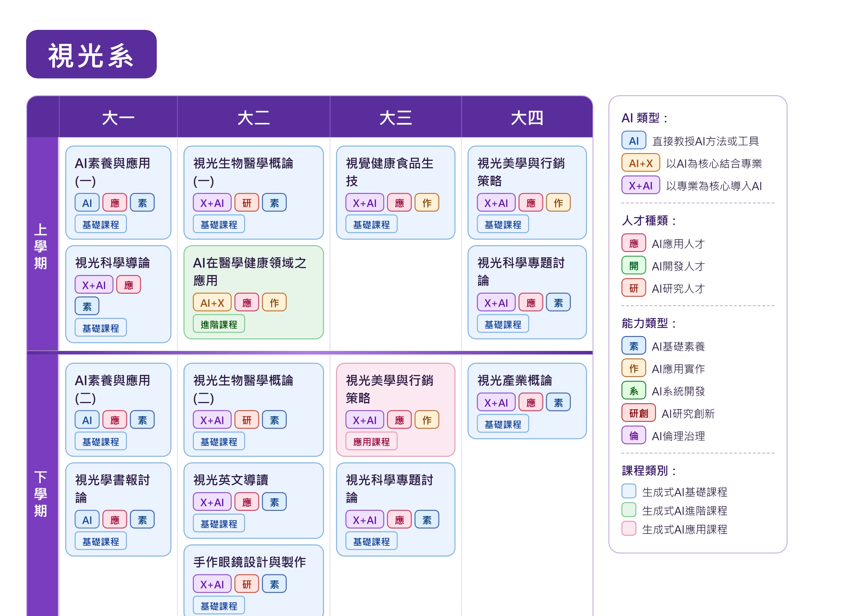This screenshot has width=851, height=616.
Task: Click the pink 生成式AI應用課程 legend swatch
Action: 629,529
